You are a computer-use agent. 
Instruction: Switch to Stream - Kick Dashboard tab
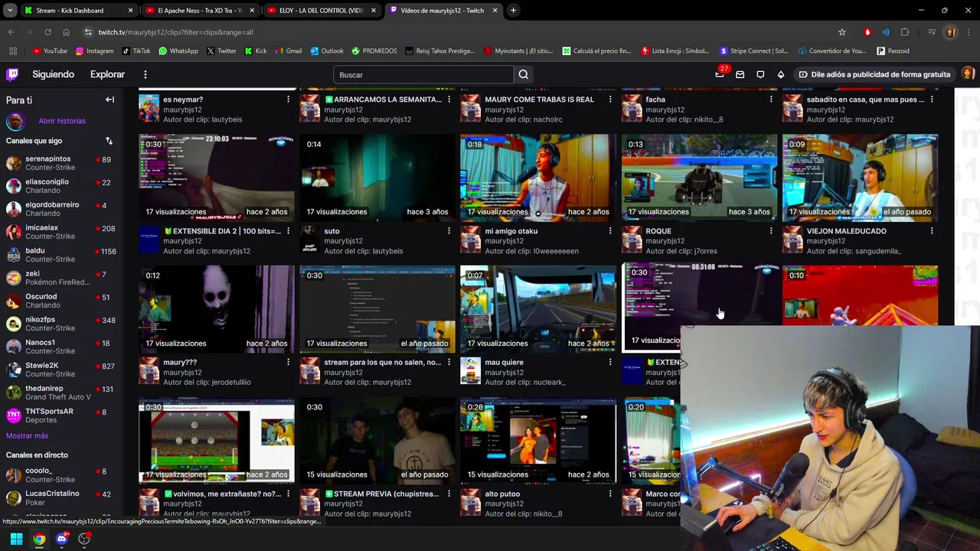[x=78, y=10]
